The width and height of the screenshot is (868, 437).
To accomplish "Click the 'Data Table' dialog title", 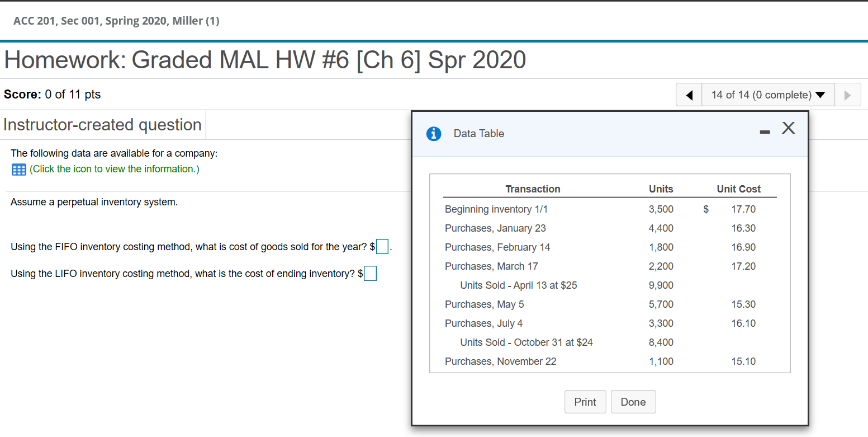I will tap(478, 134).
